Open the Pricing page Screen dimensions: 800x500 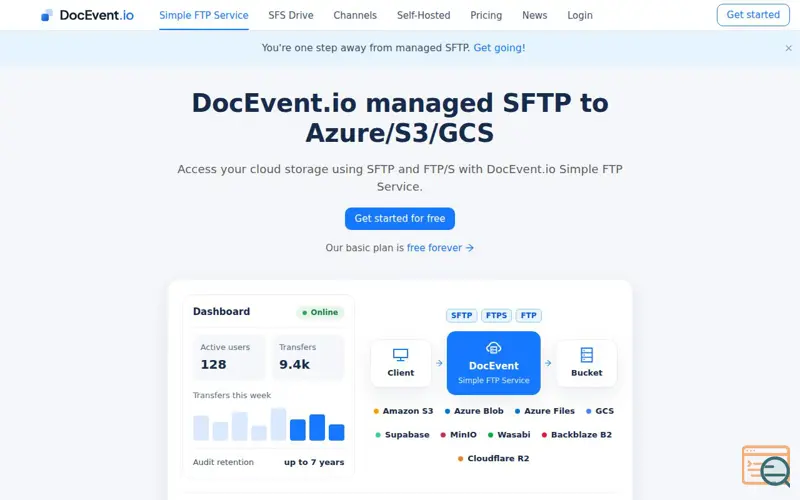click(486, 15)
